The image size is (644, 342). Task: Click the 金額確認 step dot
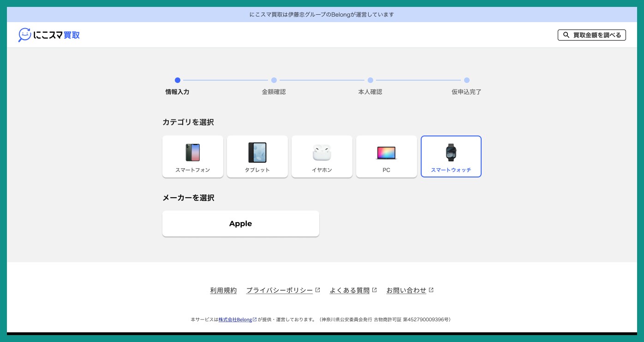click(x=274, y=80)
